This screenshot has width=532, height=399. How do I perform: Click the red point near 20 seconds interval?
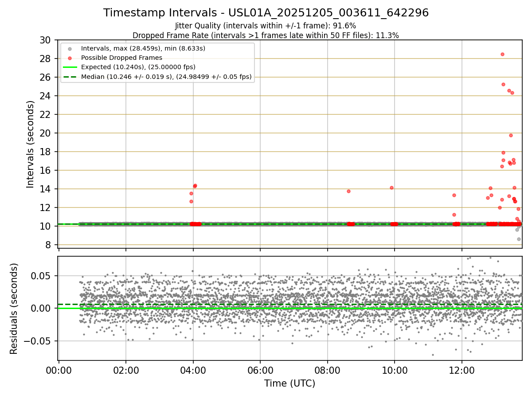pyautogui.click(x=511, y=135)
